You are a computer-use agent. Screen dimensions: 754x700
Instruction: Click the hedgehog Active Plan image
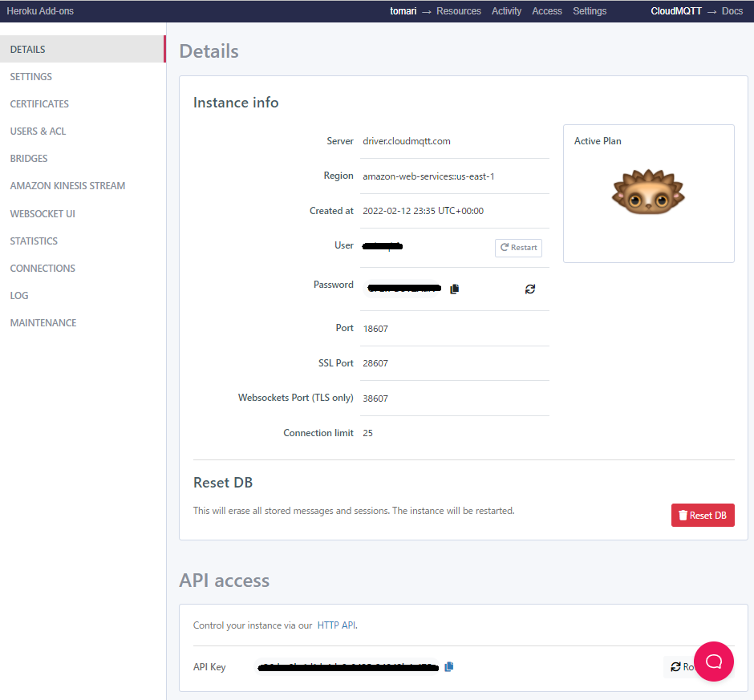(648, 192)
